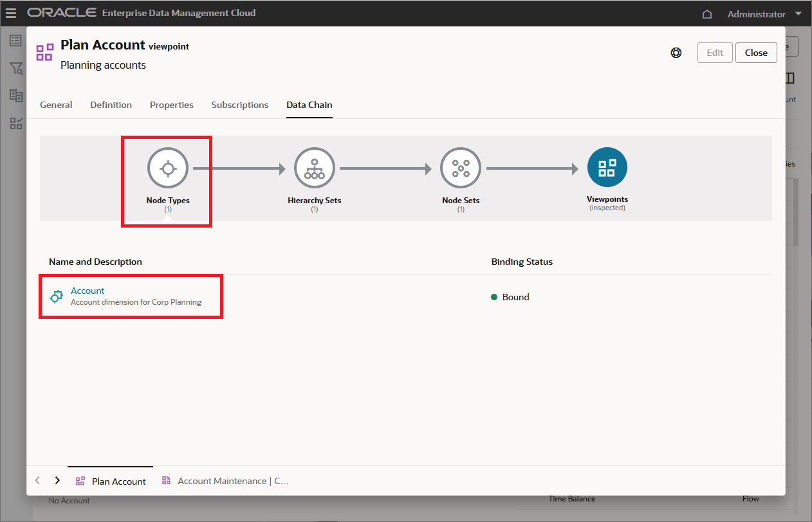Open the validation checklist sidebar icon

pyautogui.click(x=15, y=123)
